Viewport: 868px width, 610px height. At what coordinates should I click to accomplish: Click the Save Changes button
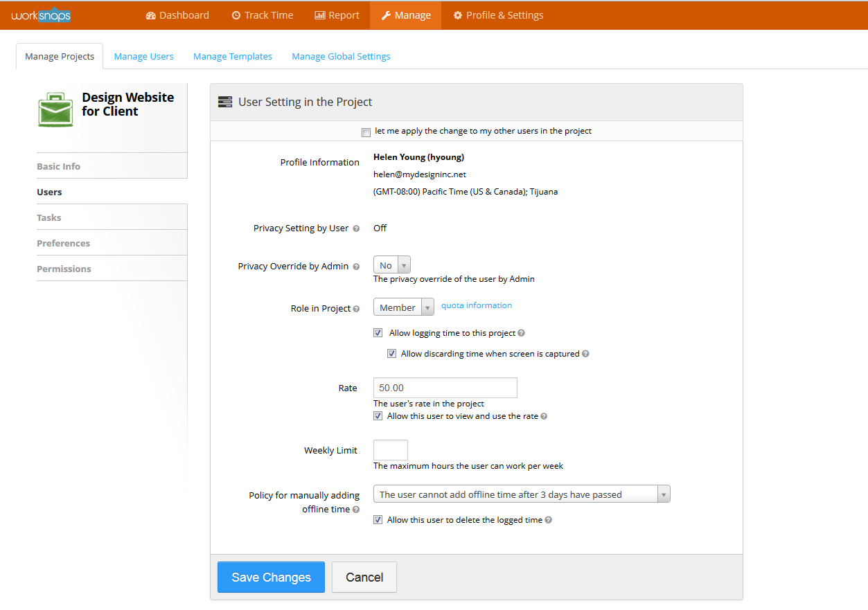271,577
